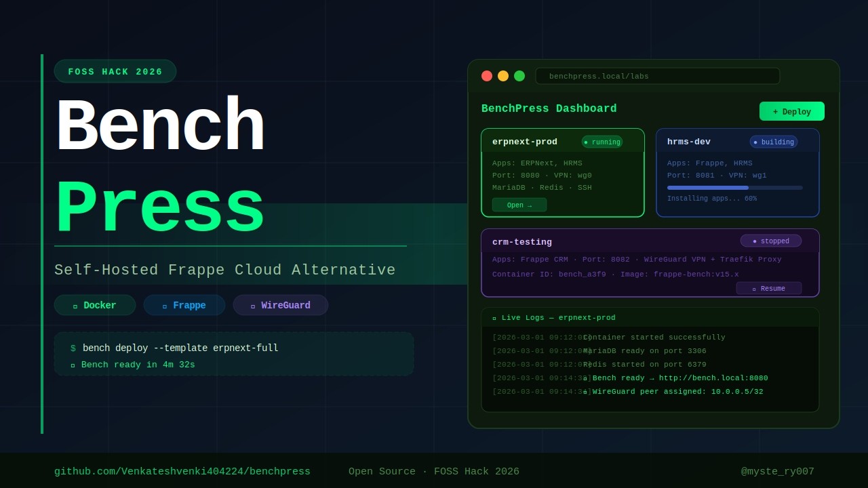Select the erpnext-prod card title
Screen dimensions: 868x488
pos(525,142)
